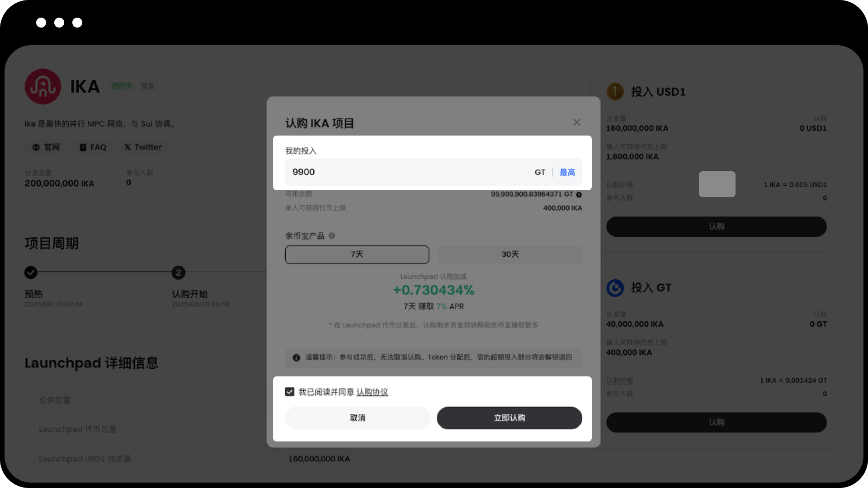
Task: Click the USD1 coin icon
Action: [x=615, y=92]
